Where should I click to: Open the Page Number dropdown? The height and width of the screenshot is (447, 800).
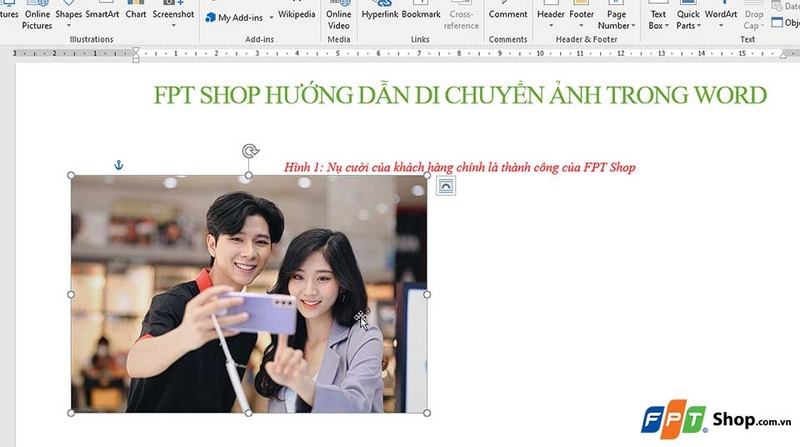click(x=616, y=16)
